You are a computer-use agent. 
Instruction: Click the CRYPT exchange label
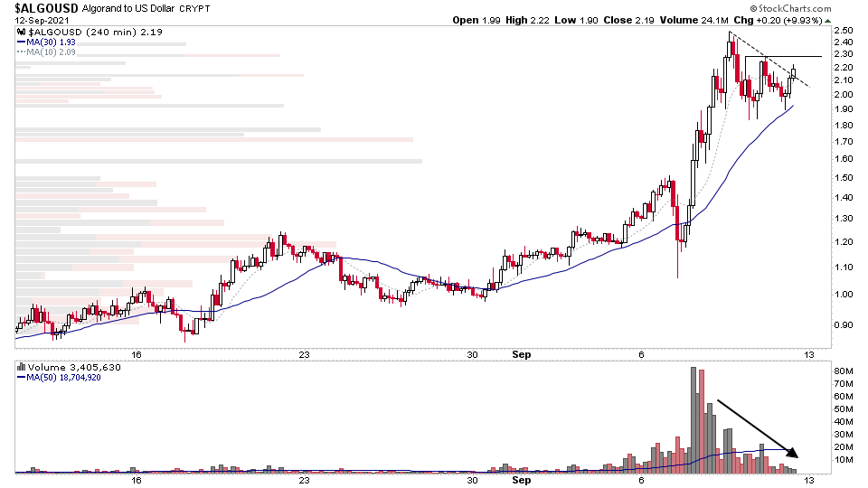(x=194, y=9)
